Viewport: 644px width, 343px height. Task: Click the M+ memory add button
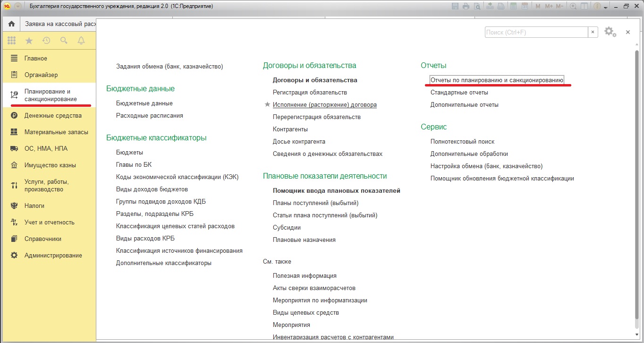click(549, 6)
